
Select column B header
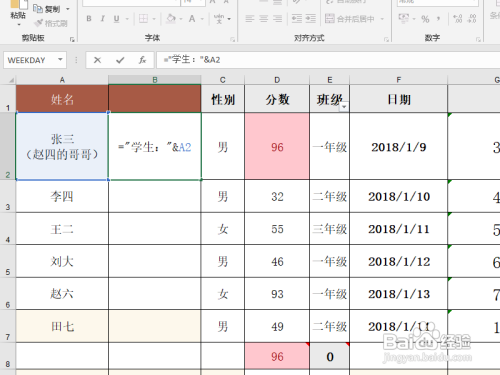click(x=155, y=80)
